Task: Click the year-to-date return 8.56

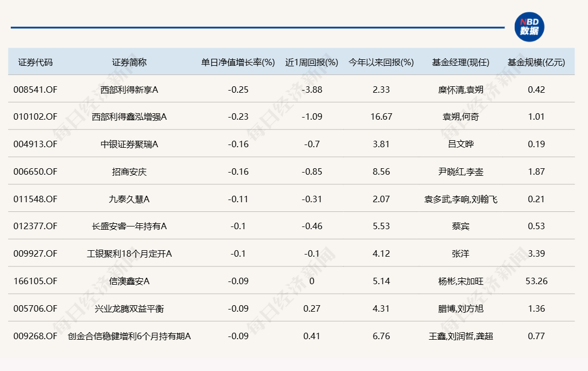Action: click(382, 171)
